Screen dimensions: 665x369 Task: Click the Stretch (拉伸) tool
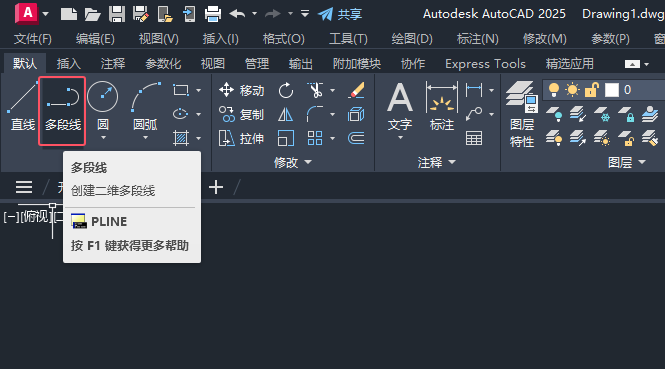pyautogui.click(x=241, y=139)
